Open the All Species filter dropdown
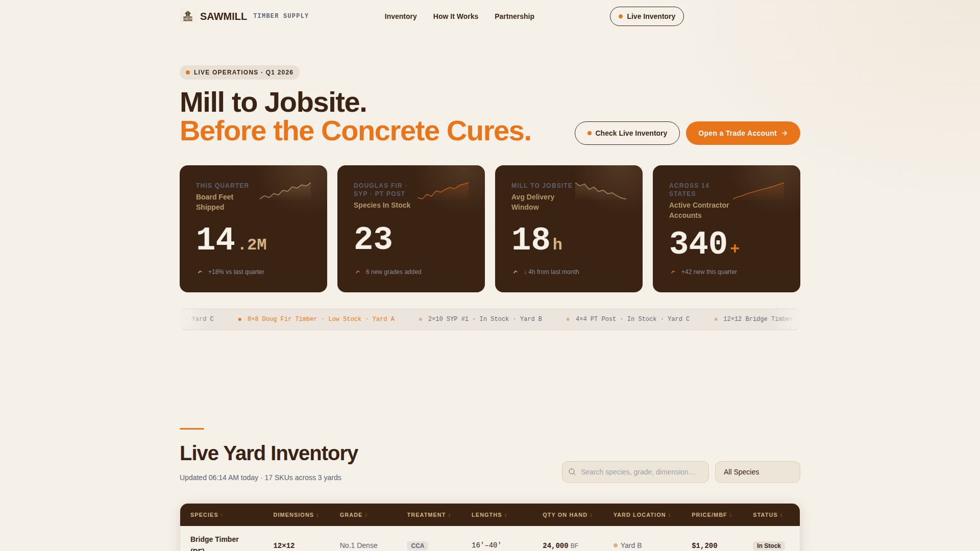980x551 pixels. tap(757, 472)
